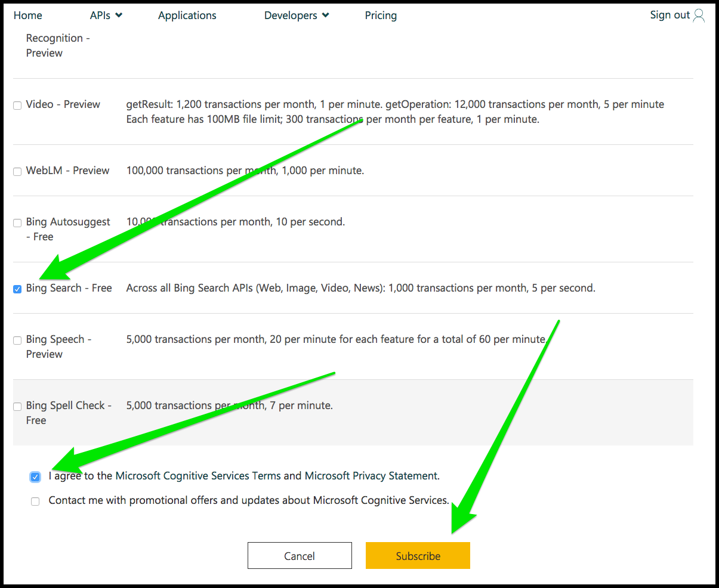Uncheck the Bing Search - Free checkbox
719x588 pixels.
(17, 289)
